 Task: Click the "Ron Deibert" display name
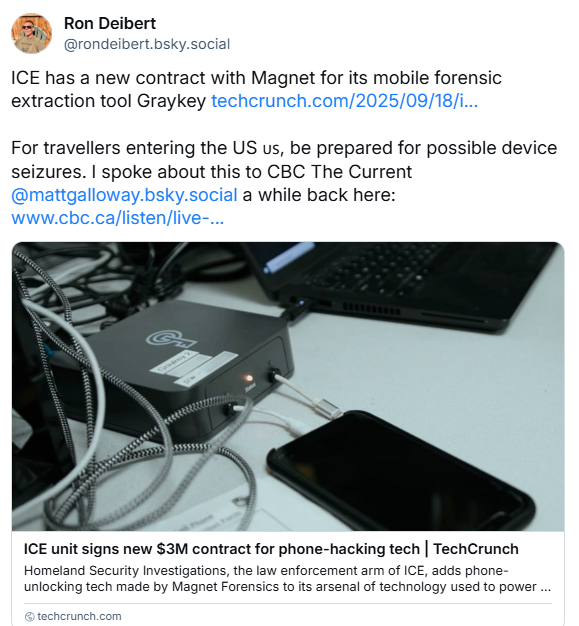(x=110, y=23)
